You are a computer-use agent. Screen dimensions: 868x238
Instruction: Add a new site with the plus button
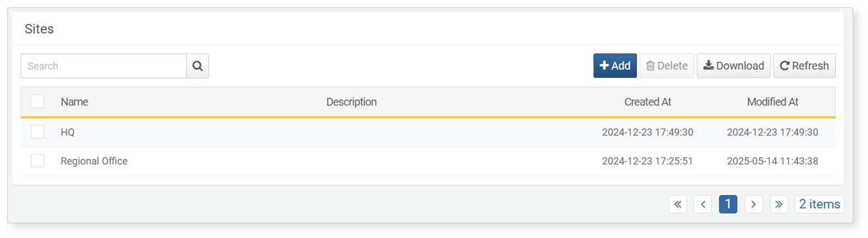click(x=615, y=66)
